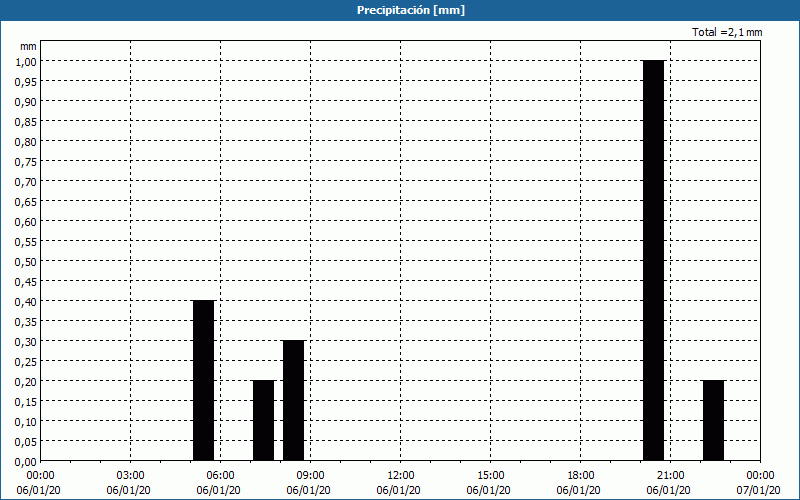Click the 0,40 mm precipitation bar
Image resolution: width=800 pixels, height=500 pixels.
[204, 381]
